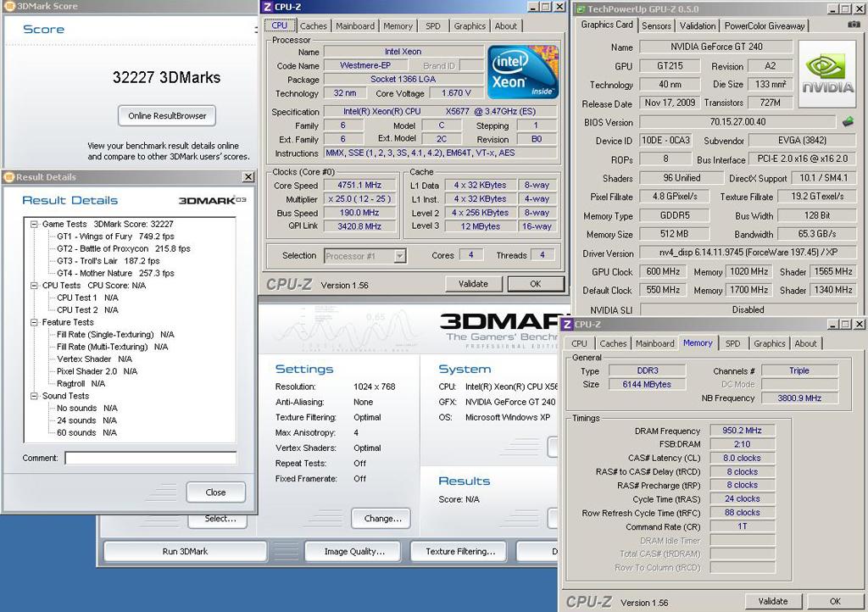868x612 pixels.
Task: Click the Close button in Result Details
Action: (x=215, y=492)
